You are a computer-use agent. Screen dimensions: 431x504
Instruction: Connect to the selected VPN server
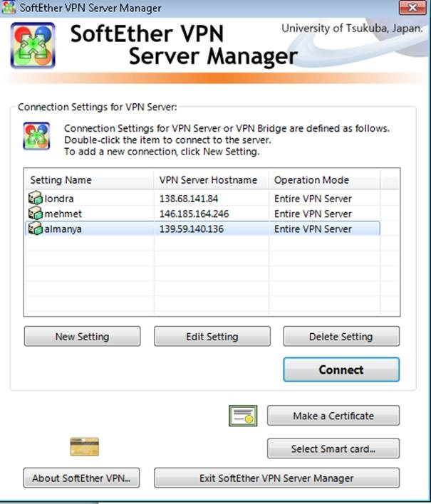coord(341,369)
